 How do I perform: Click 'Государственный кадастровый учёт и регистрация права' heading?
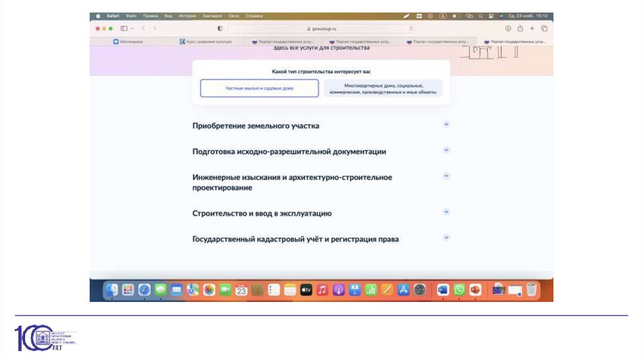[x=296, y=239]
